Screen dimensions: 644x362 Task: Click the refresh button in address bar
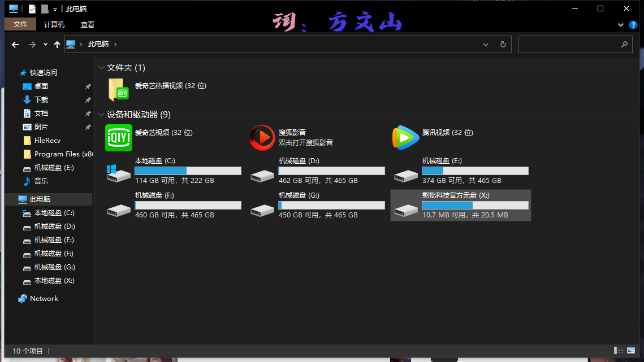503,44
